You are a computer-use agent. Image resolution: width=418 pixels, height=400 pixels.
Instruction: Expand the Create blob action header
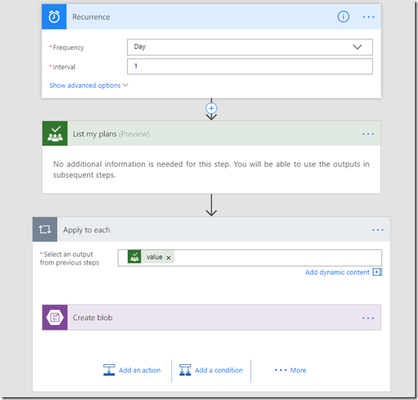pos(211,317)
